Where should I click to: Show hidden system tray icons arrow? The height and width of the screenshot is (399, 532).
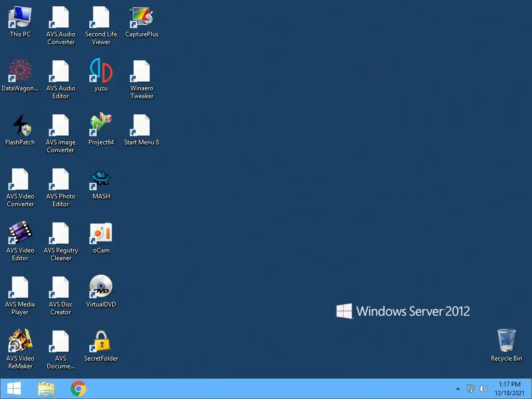pyautogui.click(x=458, y=389)
